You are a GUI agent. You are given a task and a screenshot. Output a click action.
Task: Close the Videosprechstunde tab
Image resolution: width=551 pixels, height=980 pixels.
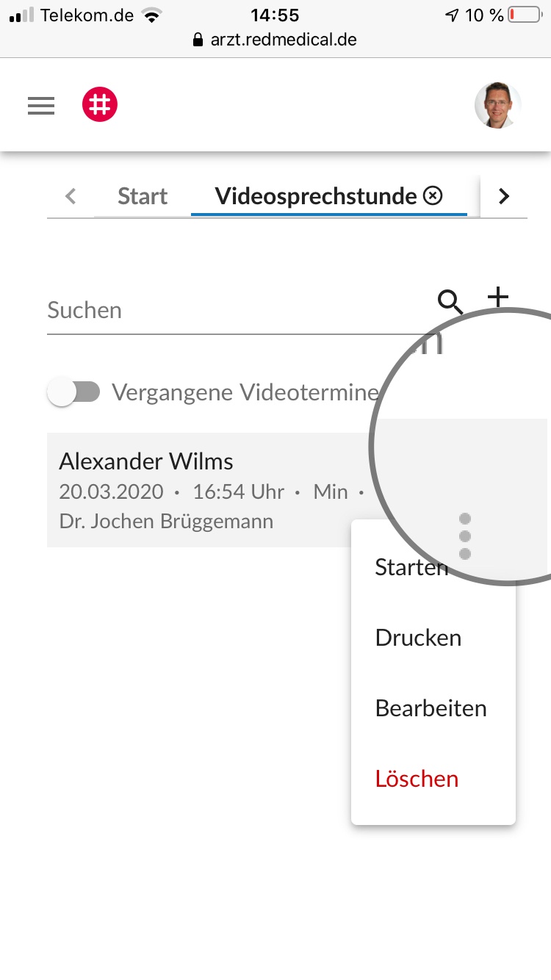(x=433, y=196)
